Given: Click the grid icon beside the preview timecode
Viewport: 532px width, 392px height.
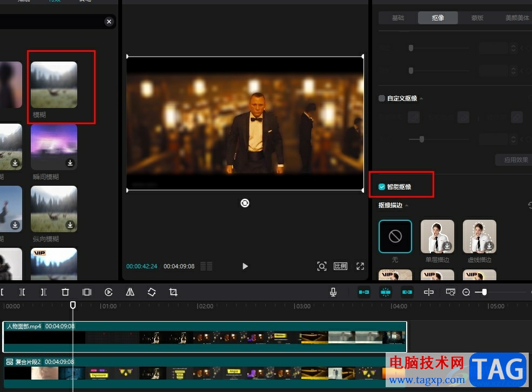Looking at the screenshot, I should [206, 266].
